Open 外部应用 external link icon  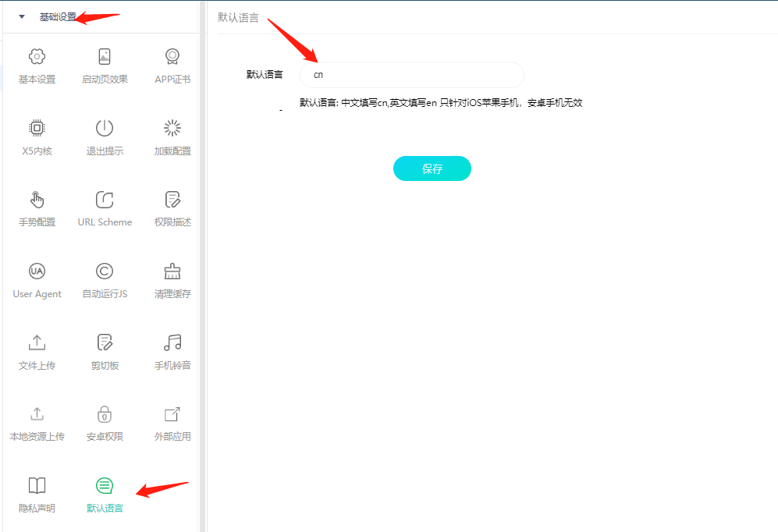pyautogui.click(x=172, y=413)
